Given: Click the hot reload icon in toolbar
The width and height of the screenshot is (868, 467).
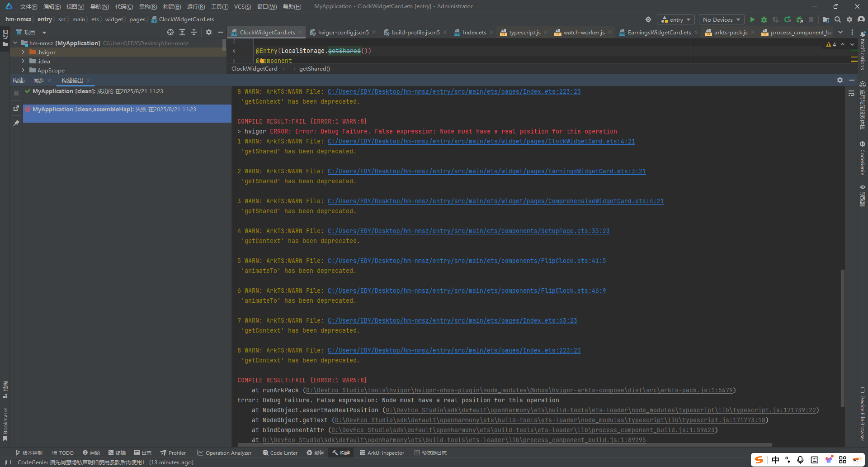Looking at the screenshot, I should coord(788,19).
